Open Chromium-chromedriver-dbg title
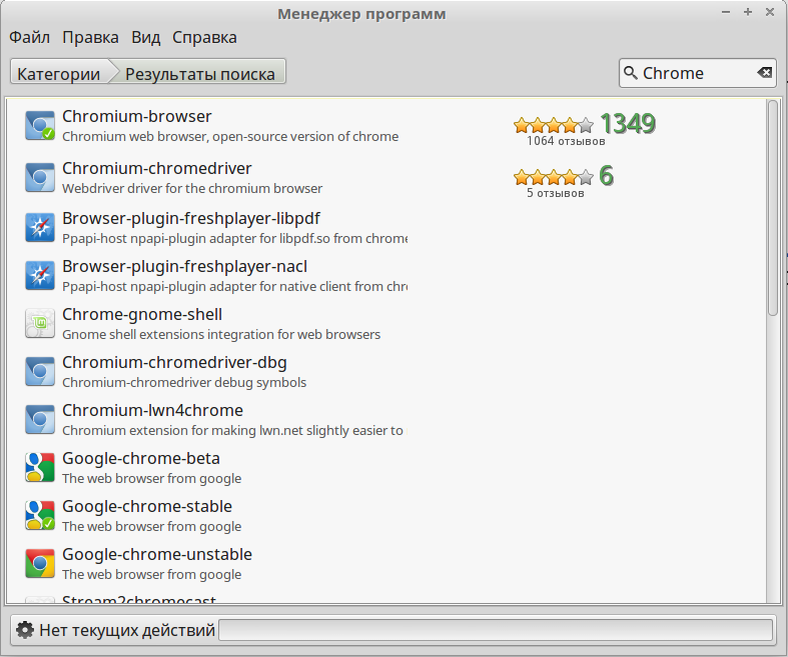This screenshot has width=788, height=657. point(174,362)
